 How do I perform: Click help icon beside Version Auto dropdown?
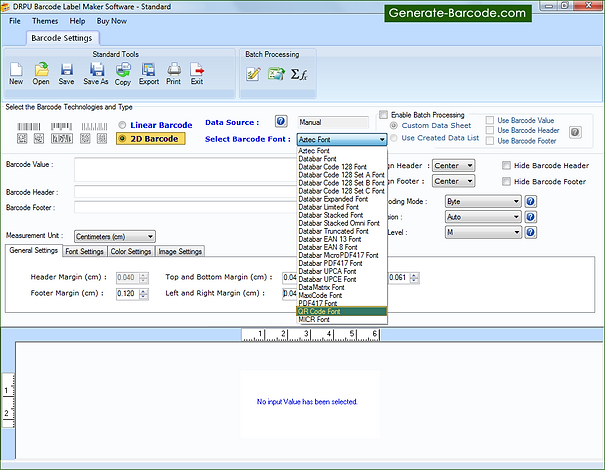tap(531, 217)
